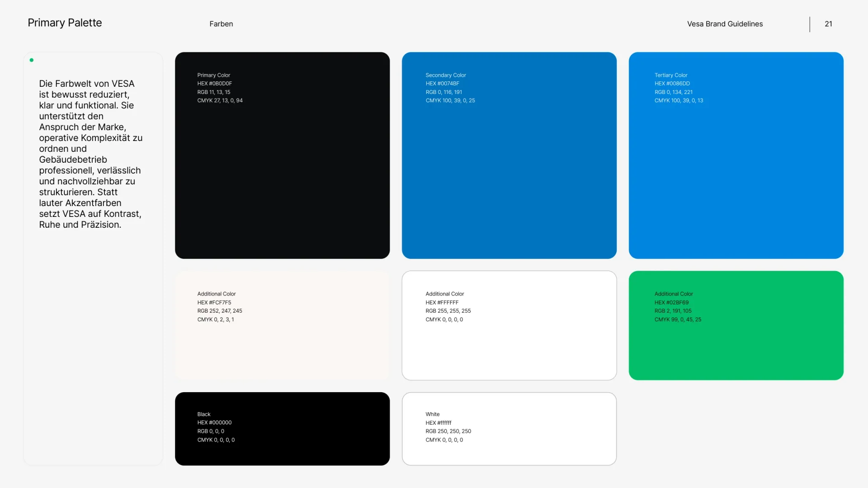Click the text 'RGB 250, 250, 250'
This screenshot has width=868, height=488.
[448, 432]
